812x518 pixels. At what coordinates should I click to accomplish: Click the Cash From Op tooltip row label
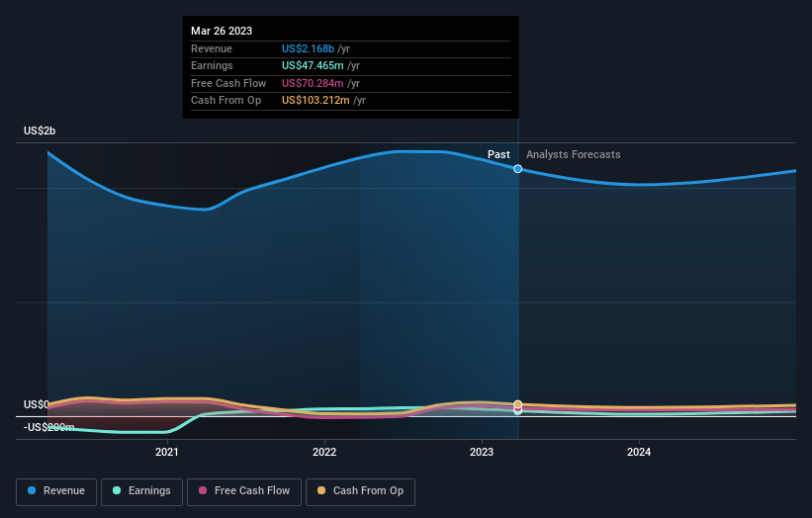226,101
